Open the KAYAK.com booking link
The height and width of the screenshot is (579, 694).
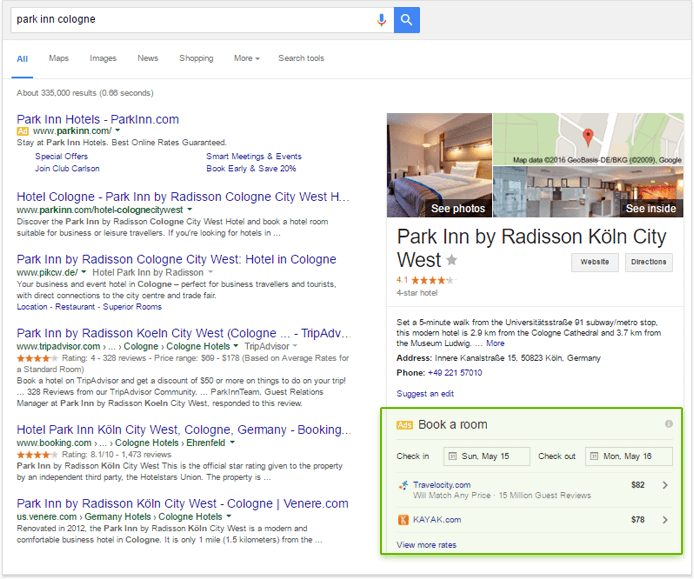click(x=437, y=520)
